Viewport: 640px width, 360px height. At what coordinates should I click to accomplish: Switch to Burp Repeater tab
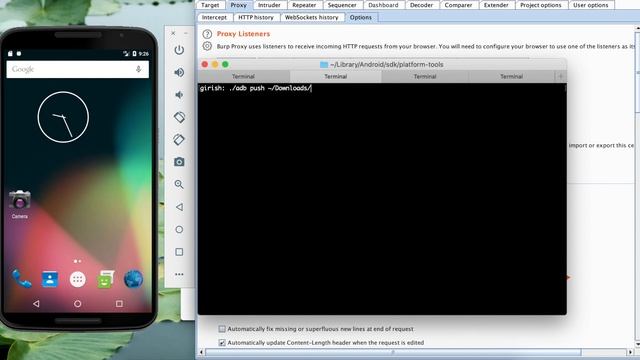(304, 5)
